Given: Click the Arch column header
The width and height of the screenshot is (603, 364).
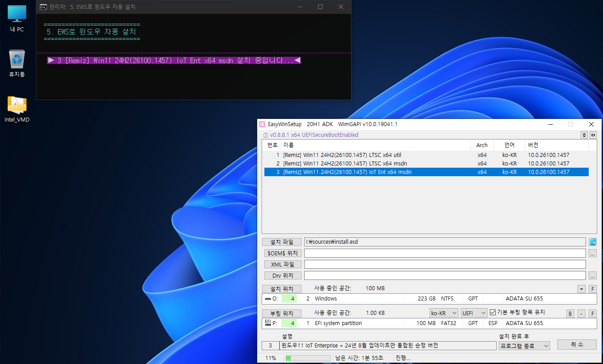Looking at the screenshot, I should click(x=482, y=145).
